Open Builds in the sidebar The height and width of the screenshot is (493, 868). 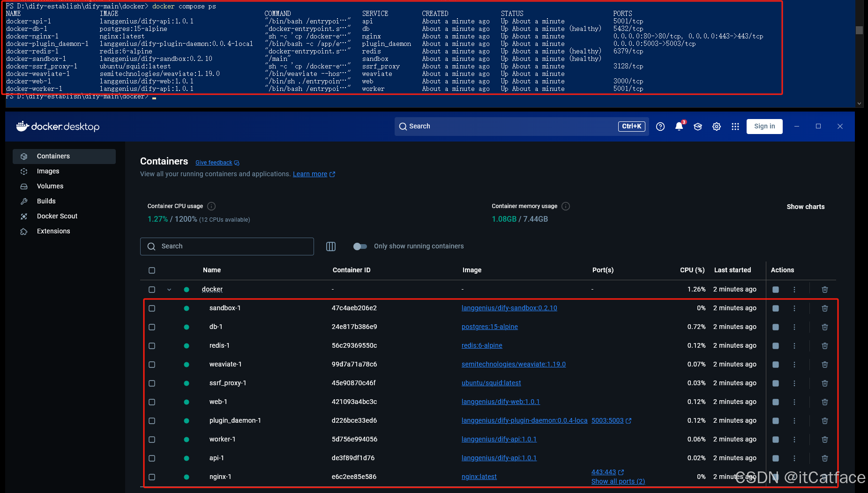click(64, 202)
